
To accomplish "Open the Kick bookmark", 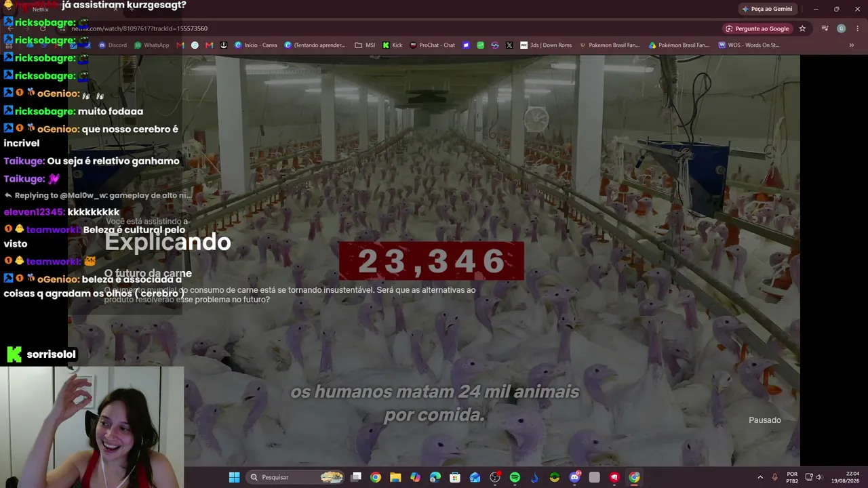I will pyautogui.click(x=393, y=45).
